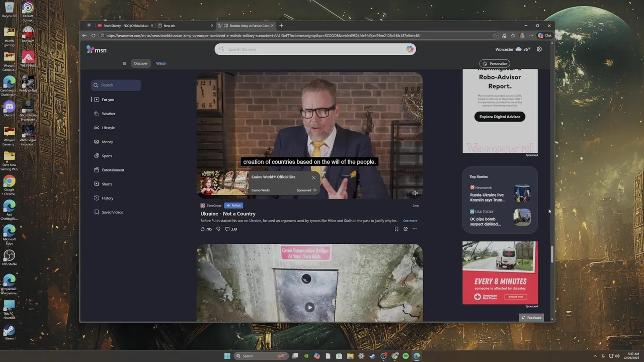Open the Copilot icon in MSN search bar
Viewport: 644px width, 362px height.
(x=410, y=49)
